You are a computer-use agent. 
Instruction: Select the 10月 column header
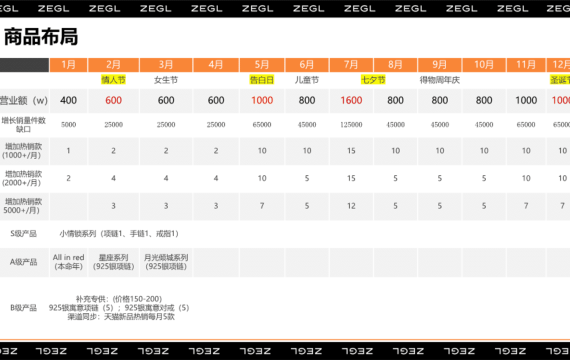[484, 65]
